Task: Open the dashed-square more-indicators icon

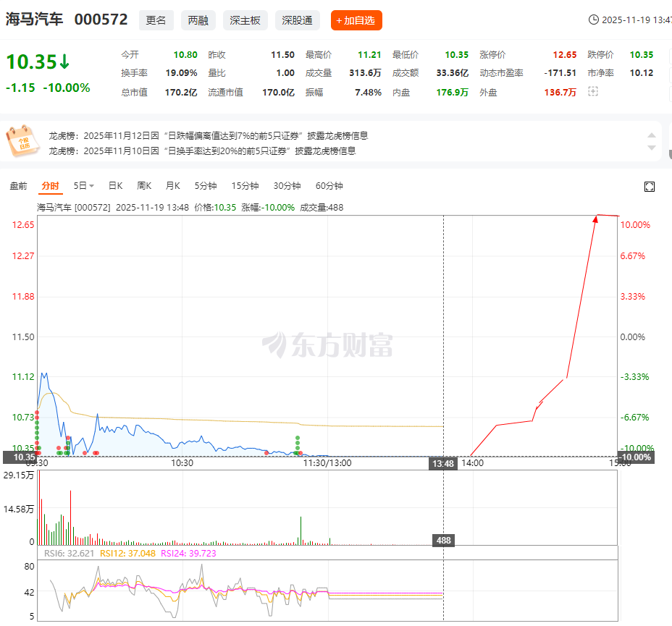Action: point(593,91)
